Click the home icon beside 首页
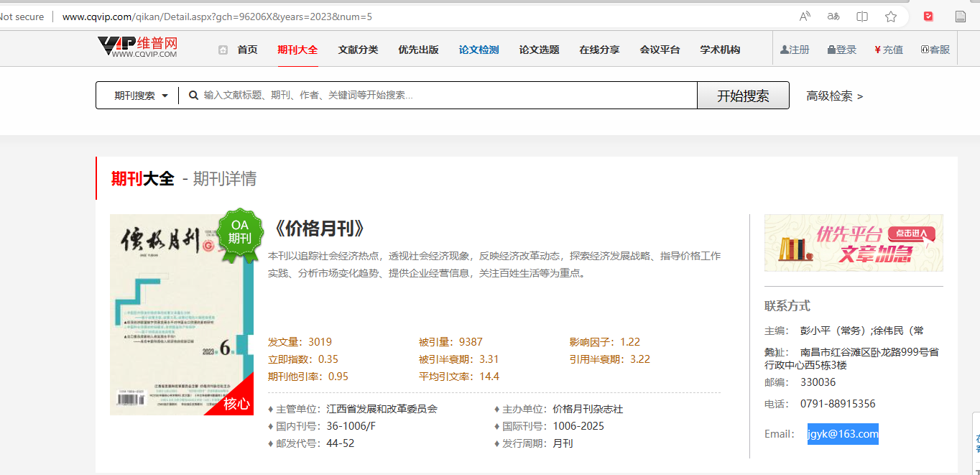The image size is (980, 475). tap(223, 50)
